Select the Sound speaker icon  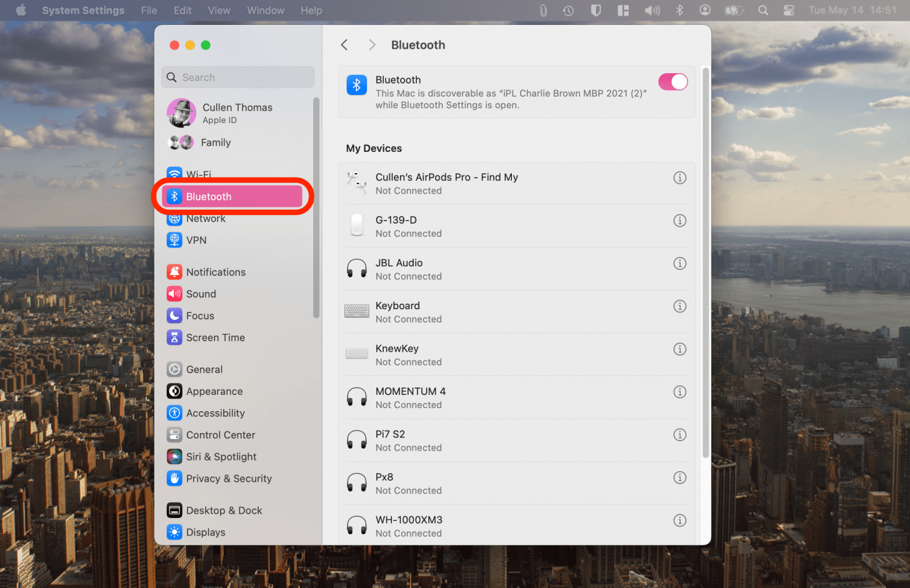click(x=174, y=294)
